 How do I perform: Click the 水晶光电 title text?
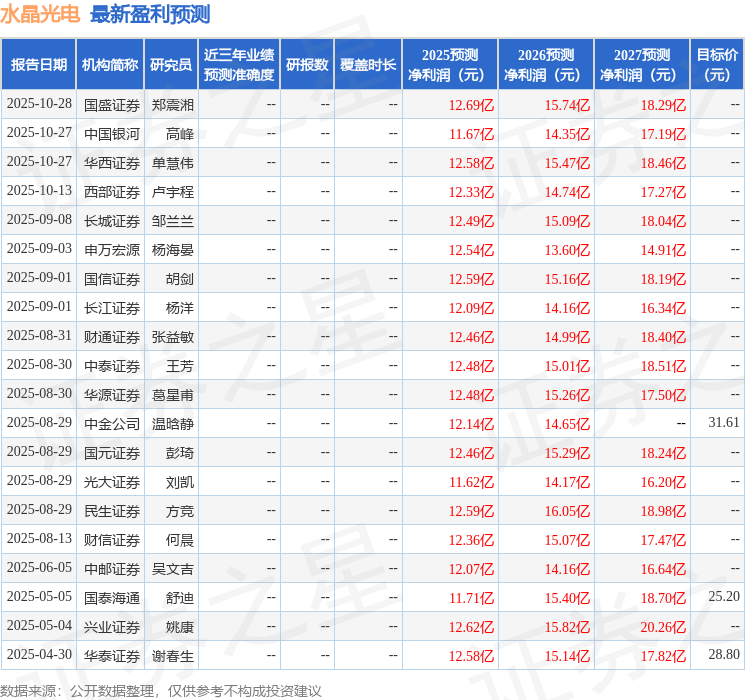click(x=40, y=14)
